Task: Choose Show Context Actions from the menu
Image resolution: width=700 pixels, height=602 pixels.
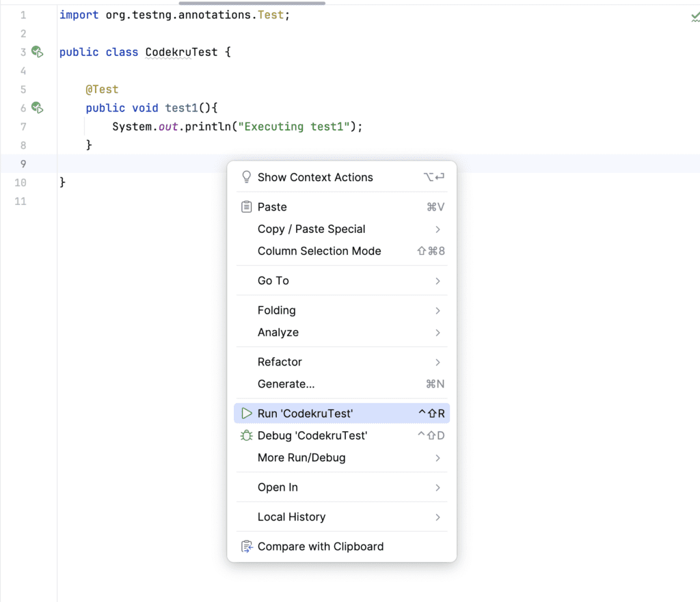Action: pyautogui.click(x=342, y=177)
